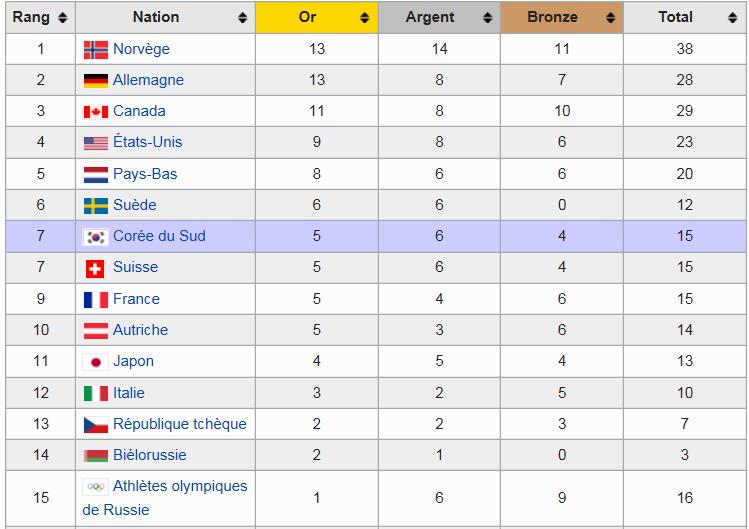
Task: Click the gold Or column header
Action: tap(308, 17)
